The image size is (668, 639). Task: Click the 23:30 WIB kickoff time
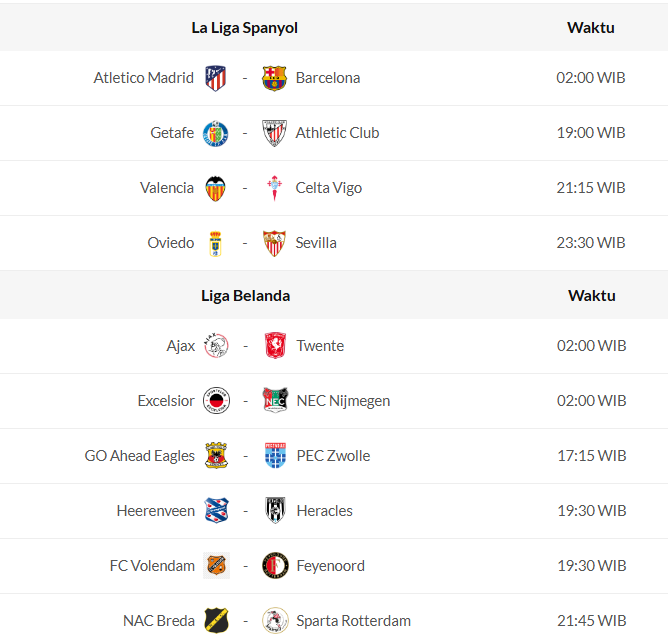click(591, 243)
